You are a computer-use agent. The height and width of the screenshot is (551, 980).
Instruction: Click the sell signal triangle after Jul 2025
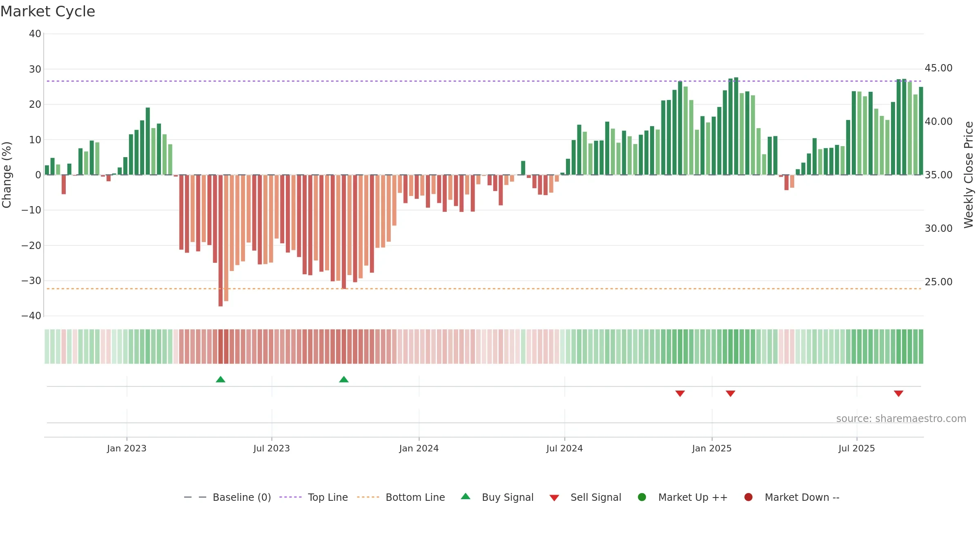point(898,393)
